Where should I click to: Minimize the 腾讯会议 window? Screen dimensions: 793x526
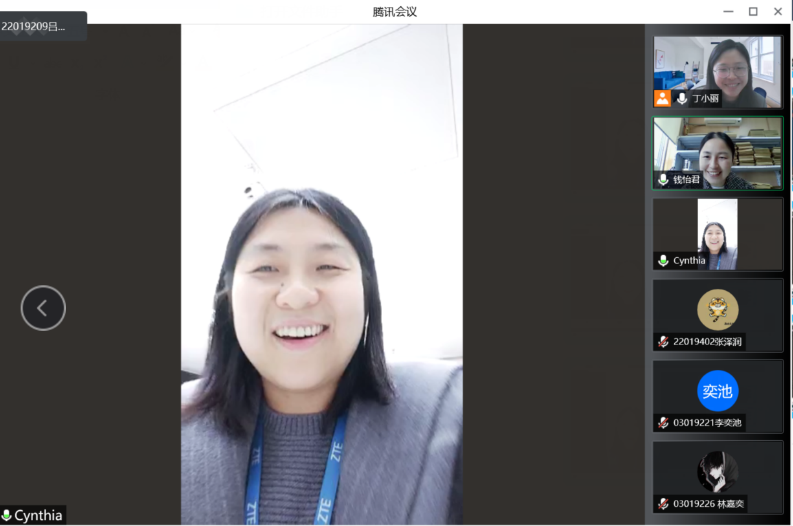tap(729, 12)
